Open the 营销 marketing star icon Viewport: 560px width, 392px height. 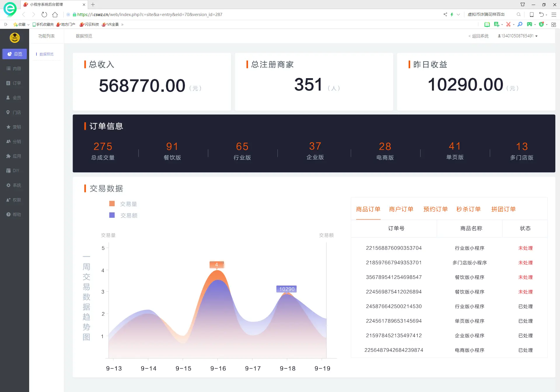(x=8, y=127)
